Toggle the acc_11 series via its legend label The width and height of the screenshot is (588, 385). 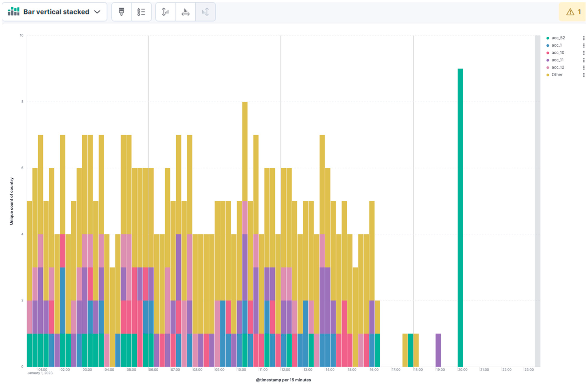558,60
